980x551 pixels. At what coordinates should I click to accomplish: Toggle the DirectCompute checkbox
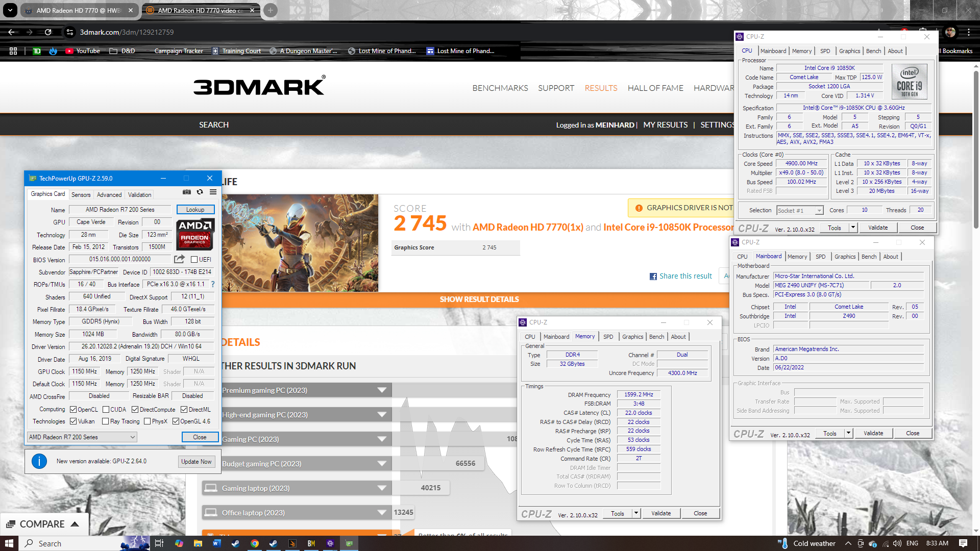point(135,410)
